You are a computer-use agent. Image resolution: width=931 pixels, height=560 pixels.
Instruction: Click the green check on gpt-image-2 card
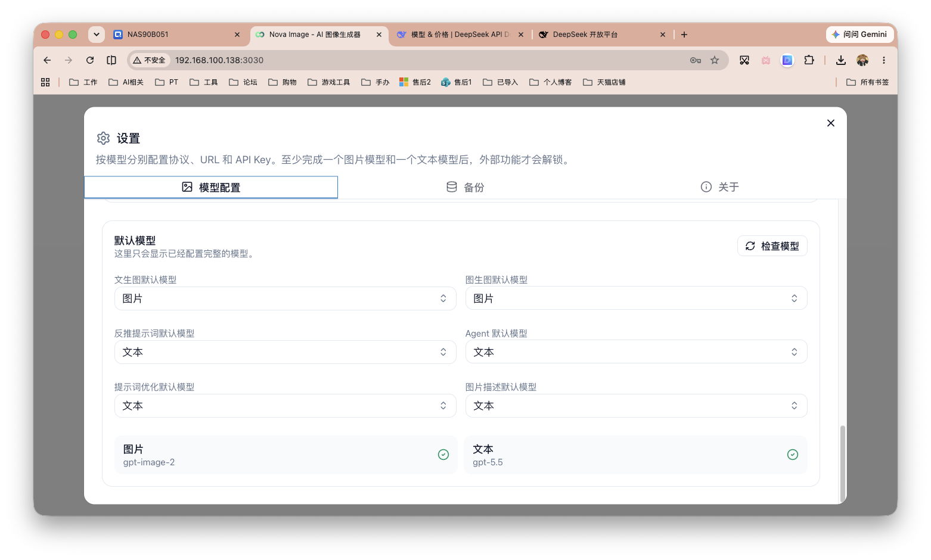coord(443,455)
